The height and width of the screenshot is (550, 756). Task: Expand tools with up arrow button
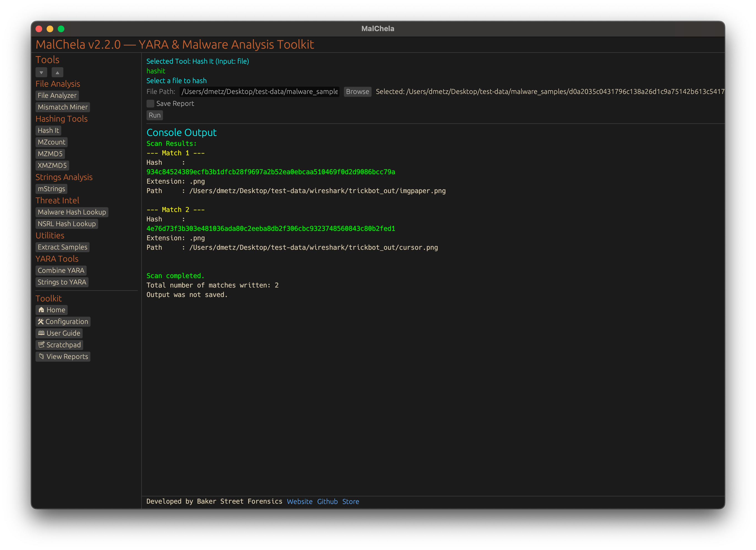[x=57, y=72]
